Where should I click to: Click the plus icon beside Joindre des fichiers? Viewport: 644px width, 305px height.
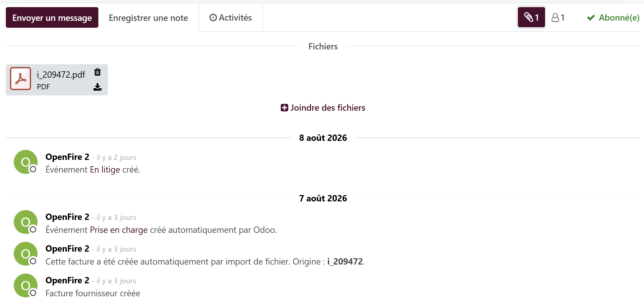pyautogui.click(x=284, y=108)
